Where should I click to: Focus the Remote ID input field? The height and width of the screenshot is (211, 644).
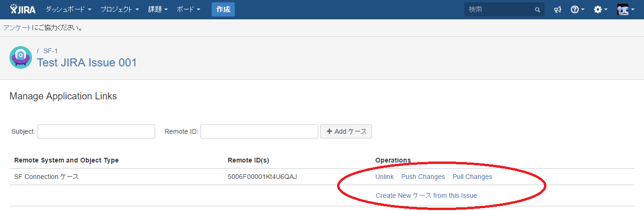click(x=259, y=131)
